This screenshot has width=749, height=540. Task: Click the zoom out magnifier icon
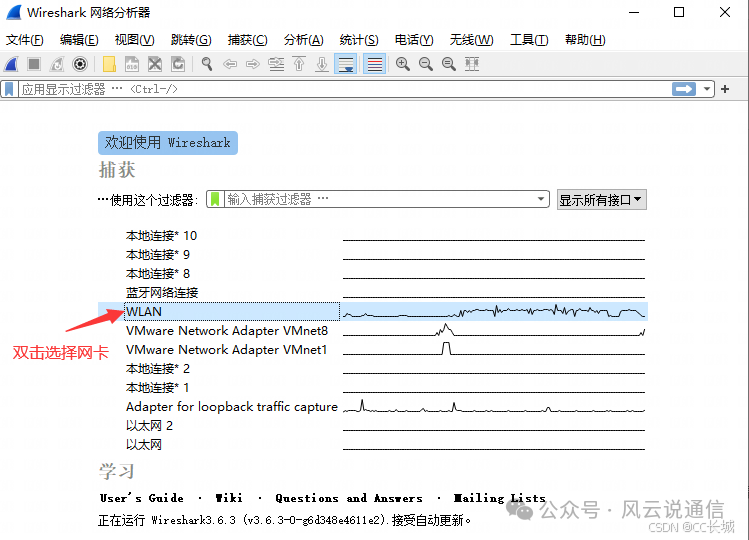coord(426,64)
